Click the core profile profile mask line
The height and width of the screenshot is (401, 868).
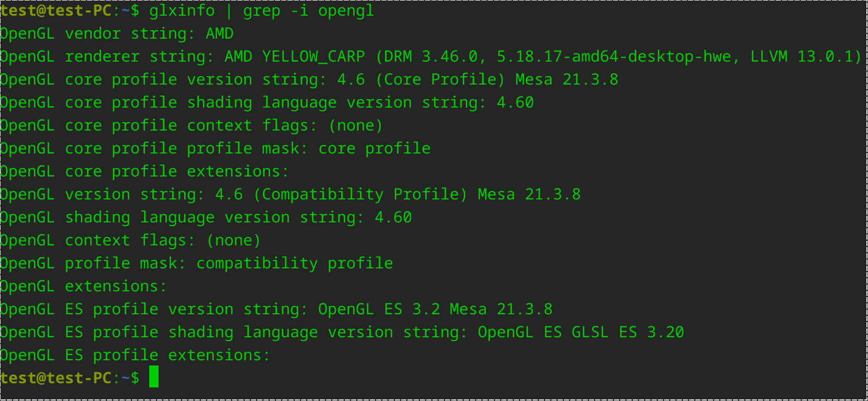click(x=215, y=148)
